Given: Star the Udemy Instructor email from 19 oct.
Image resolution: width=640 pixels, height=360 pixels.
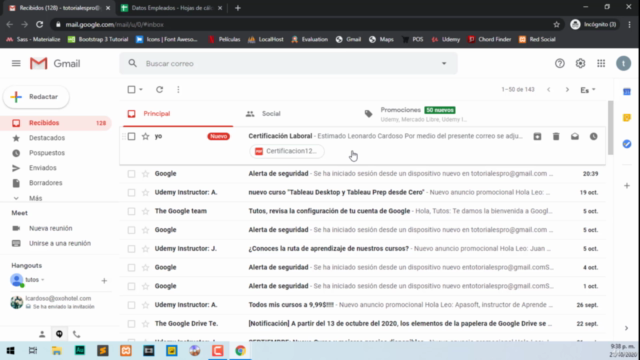Looking at the screenshot, I should click(145, 193).
